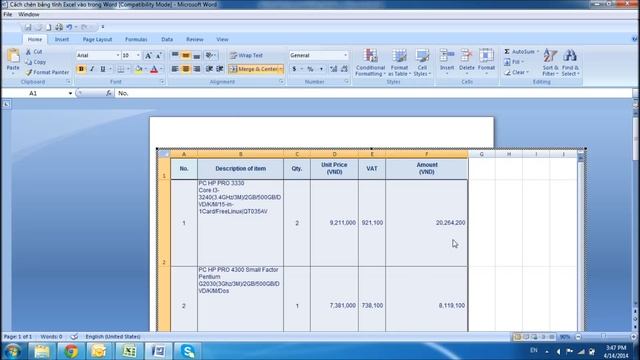This screenshot has height=360, width=640.
Task: Open Format as Table gallery
Action: point(399,62)
